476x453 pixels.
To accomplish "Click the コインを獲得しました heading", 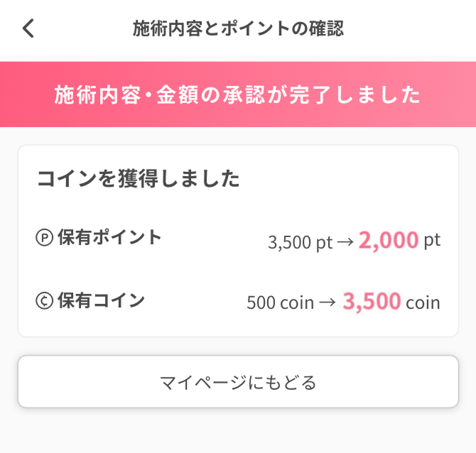I will point(139,179).
